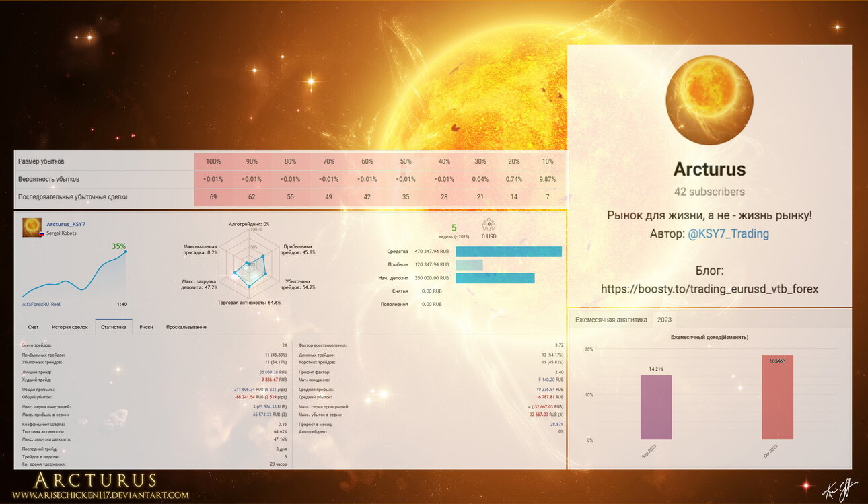Click the Торговая активность: 64.6% radar label
Image resolution: width=868 pixels, height=504 pixels.
point(249,303)
